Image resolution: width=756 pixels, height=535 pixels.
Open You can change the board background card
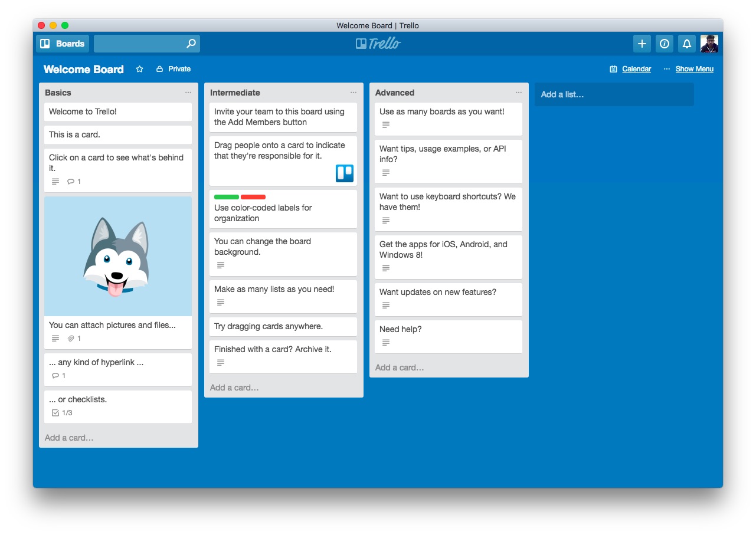(283, 254)
